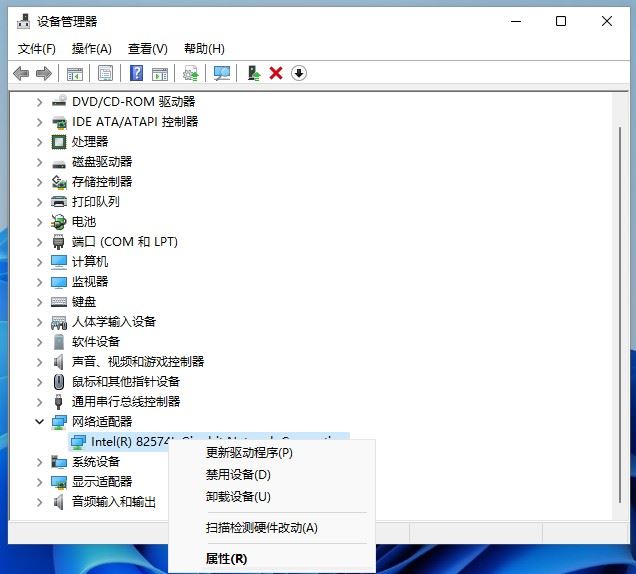
Task: Click the scan for hardware changes monitor icon
Action: (222, 73)
